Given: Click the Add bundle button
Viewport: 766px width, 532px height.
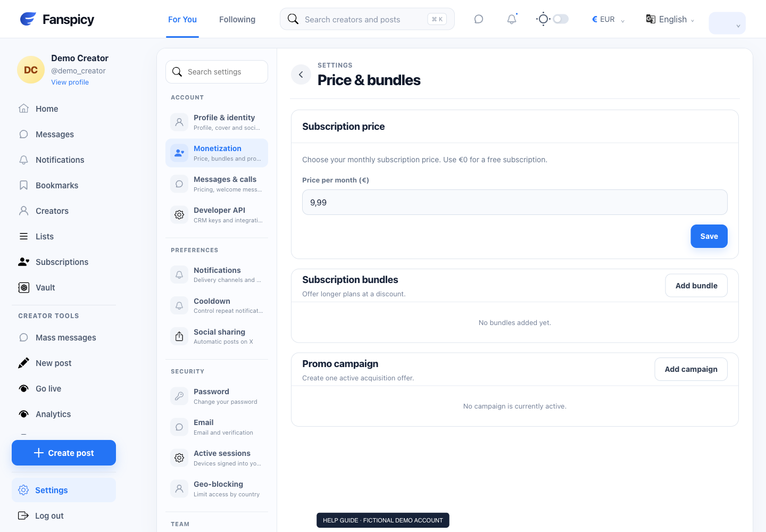Looking at the screenshot, I should point(696,286).
